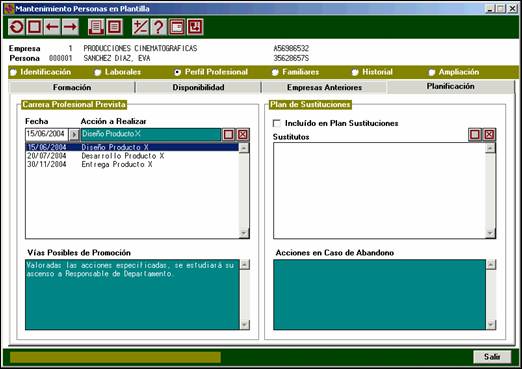Click Sustitutos list scrollbar down arrow
The height and width of the screenshot is (369, 522).
(x=490, y=233)
